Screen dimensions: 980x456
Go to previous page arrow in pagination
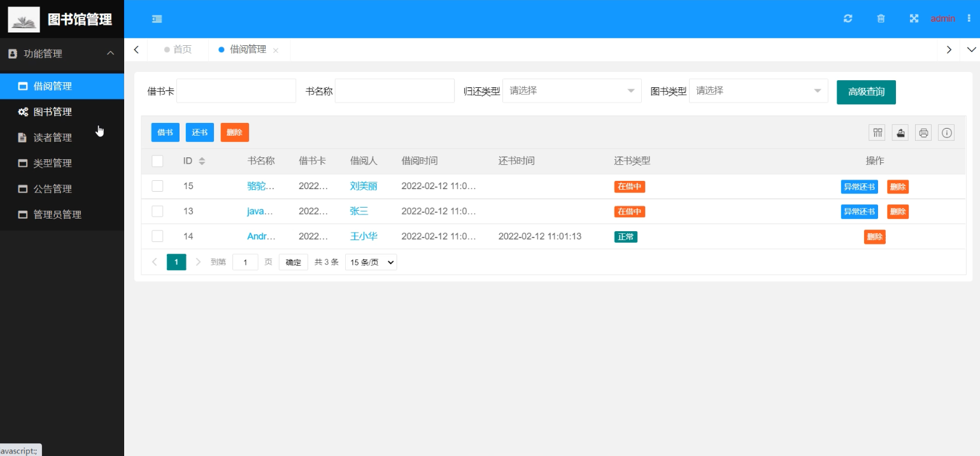[155, 262]
